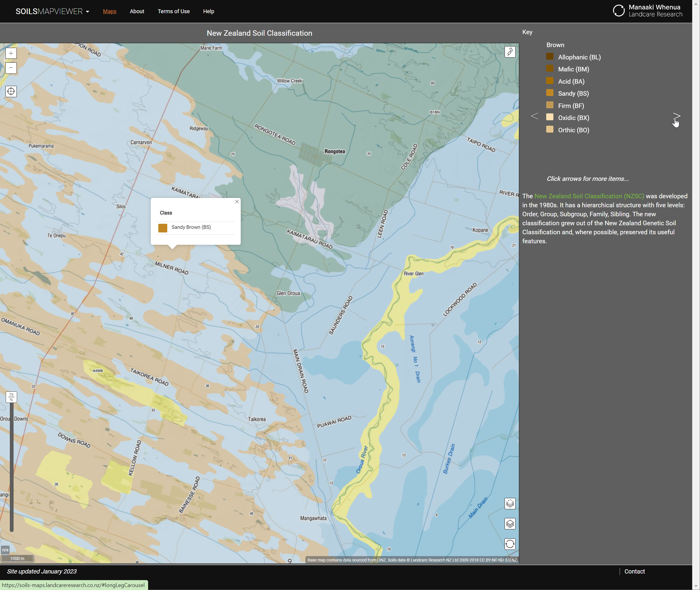This screenshot has height=590, width=700.
Task: Click the Acid (BA) color swatch
Action: [550, 81]
